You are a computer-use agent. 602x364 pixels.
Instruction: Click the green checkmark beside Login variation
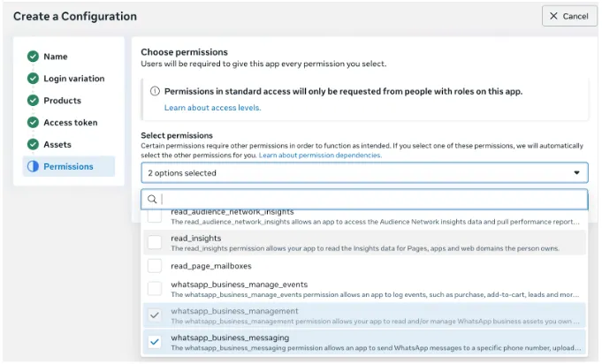point(33,79)
